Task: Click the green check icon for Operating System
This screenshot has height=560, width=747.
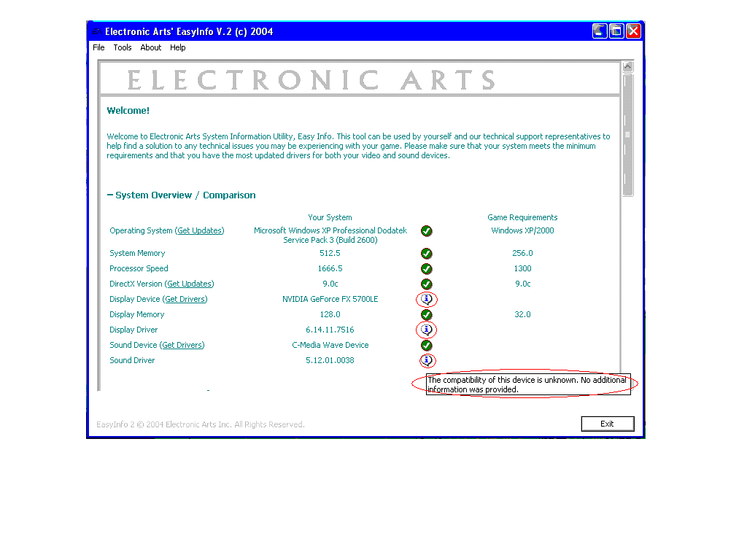Action: coord(427,231)
